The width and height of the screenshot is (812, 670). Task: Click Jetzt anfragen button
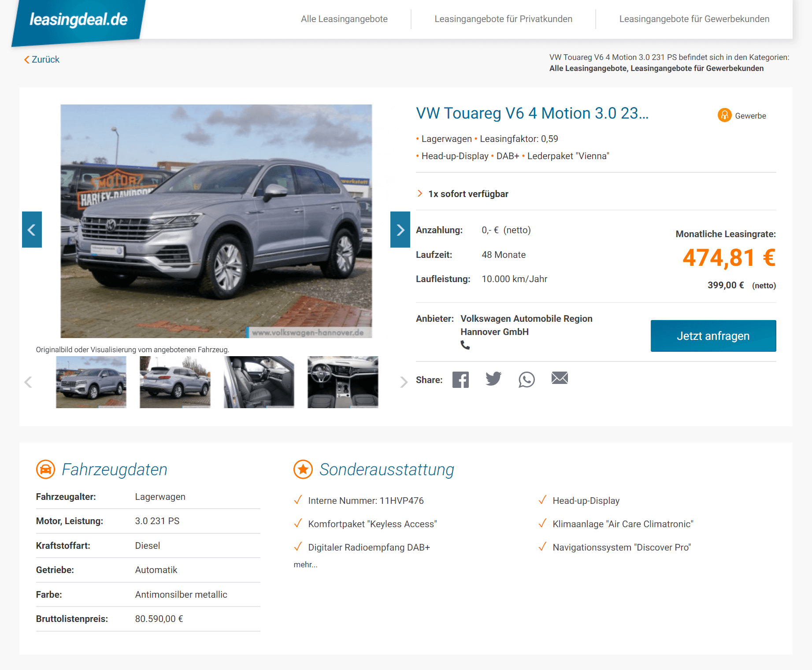click(713, 336)
